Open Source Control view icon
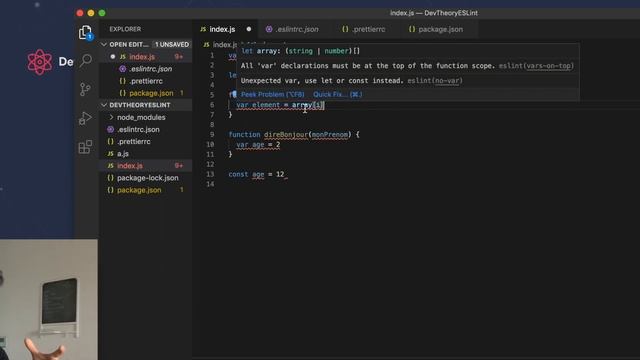The height and width of the screenshot is (360, 640). coord(85,89)
